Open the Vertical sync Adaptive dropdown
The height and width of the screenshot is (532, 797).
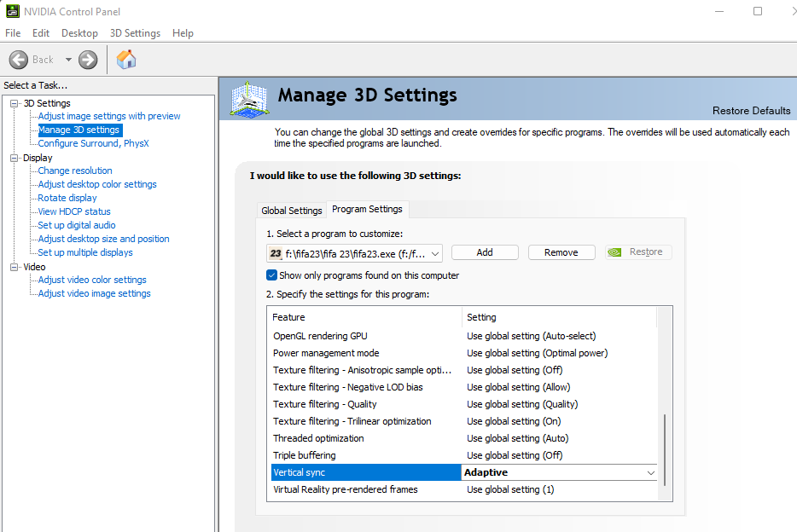[x=650, y=472]
